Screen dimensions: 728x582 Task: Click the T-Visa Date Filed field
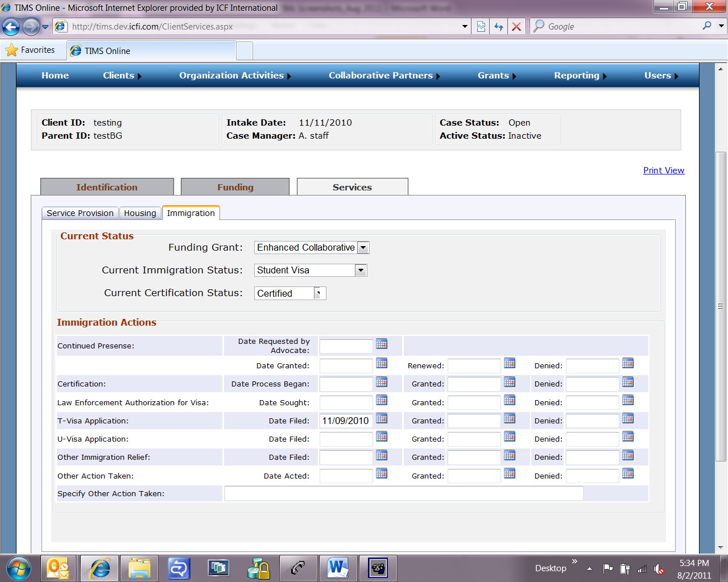point(346,421)
